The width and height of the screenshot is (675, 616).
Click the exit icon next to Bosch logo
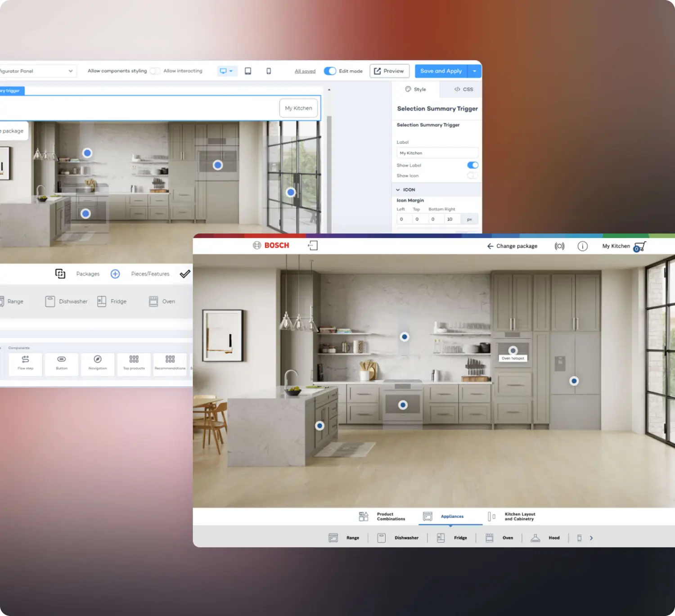pos(313,245)
